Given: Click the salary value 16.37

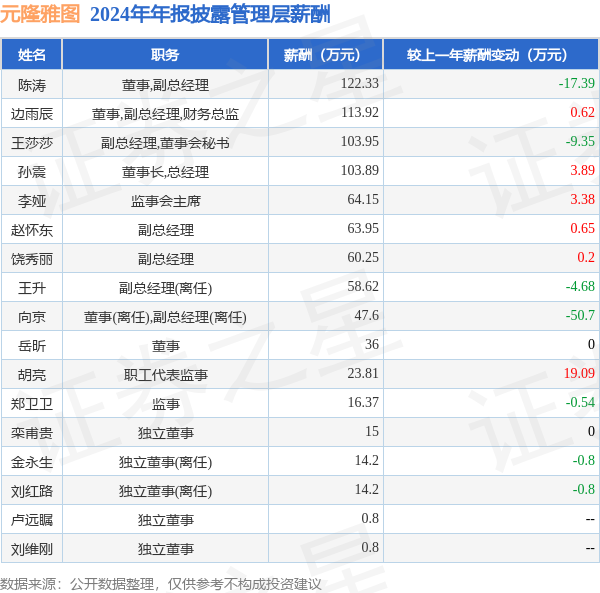Looking at the screenshot, I should pos(363,403).
